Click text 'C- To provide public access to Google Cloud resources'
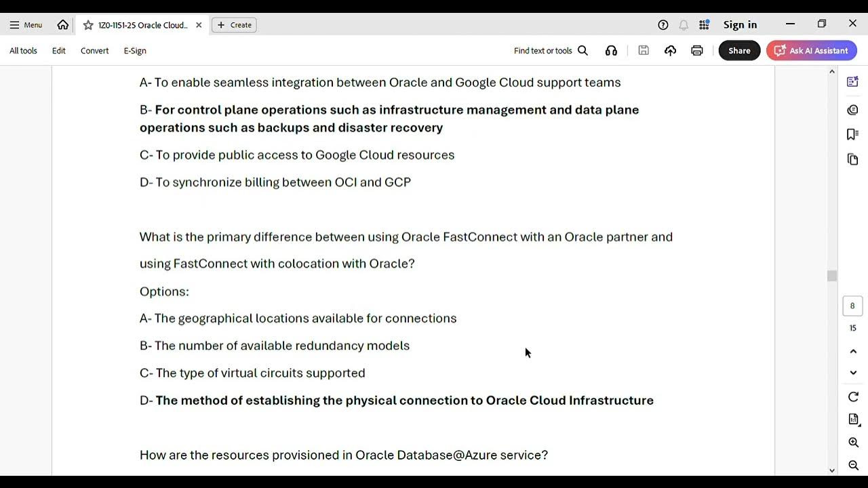This screenshot has height=488, width=868. click(297, 155)
